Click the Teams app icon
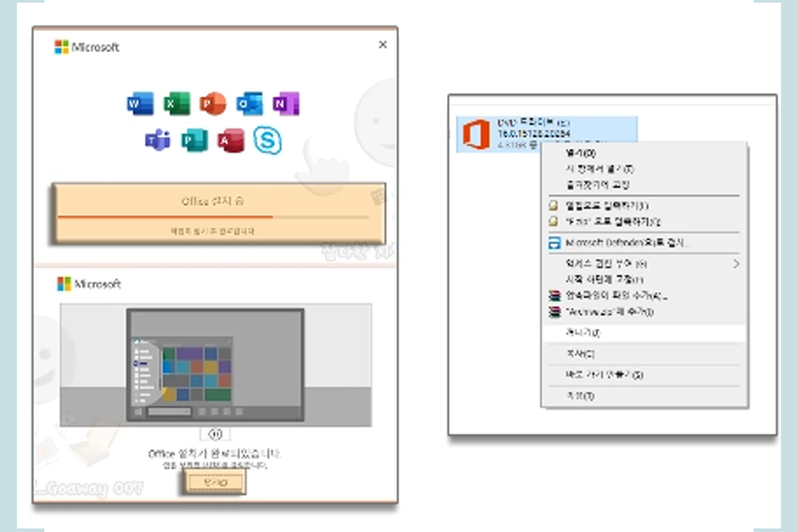The height and width of the screenshot is (532, 798). pos(158,140)
